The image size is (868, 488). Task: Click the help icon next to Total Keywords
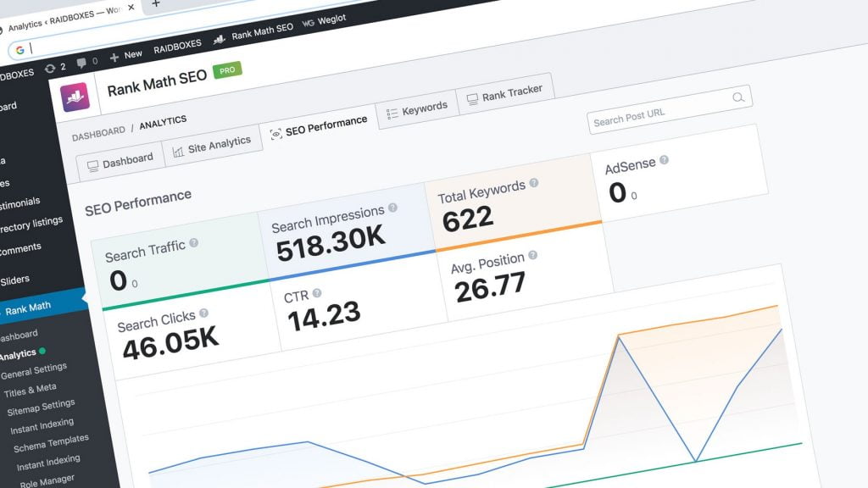(534, 182)
